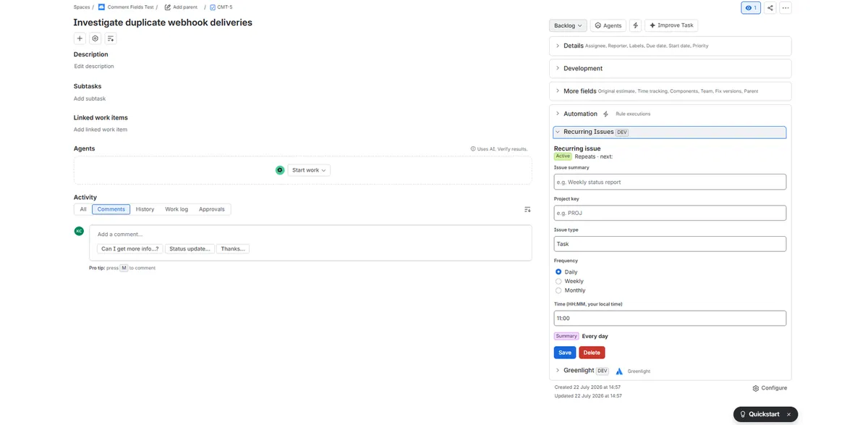Image resolution: width=868 pixels, height=425 pixels.
Task: Click the Project key input field
Action: (670, 213)
